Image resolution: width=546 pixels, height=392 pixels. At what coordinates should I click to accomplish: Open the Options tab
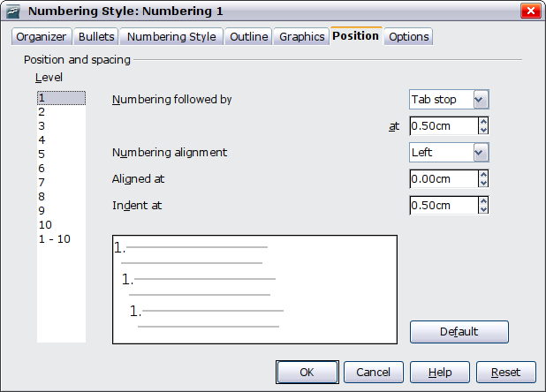(408, 37)
